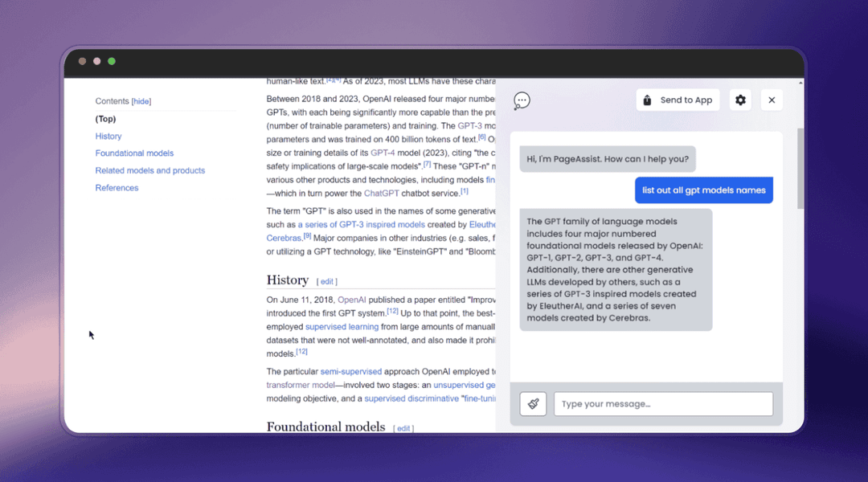Click the 'list out all gpt models names' message

coord(704,190)
